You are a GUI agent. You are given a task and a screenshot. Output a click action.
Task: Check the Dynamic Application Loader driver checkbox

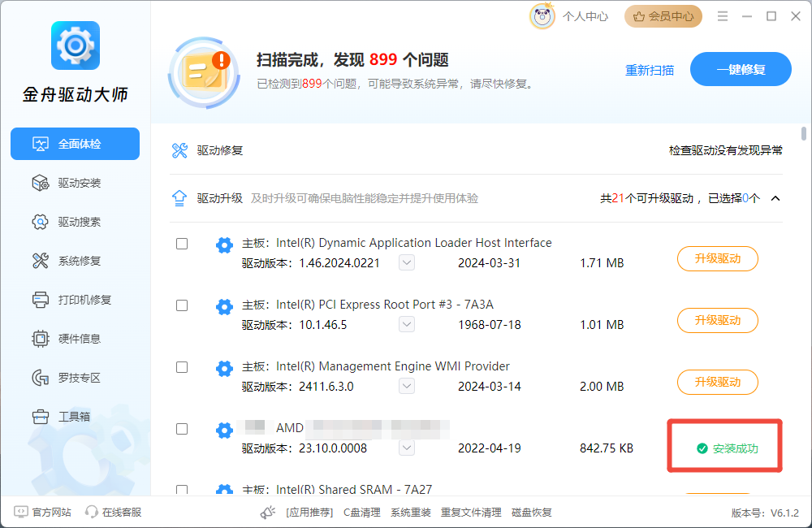(182, 244)
